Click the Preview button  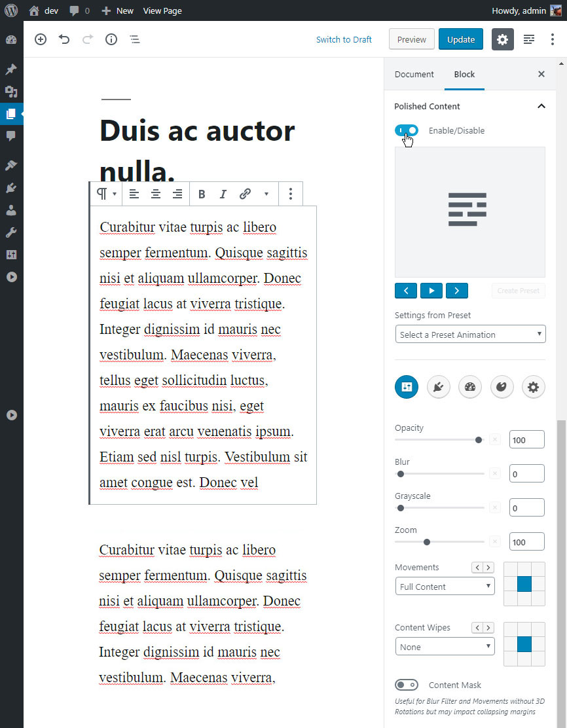point(411,39)
